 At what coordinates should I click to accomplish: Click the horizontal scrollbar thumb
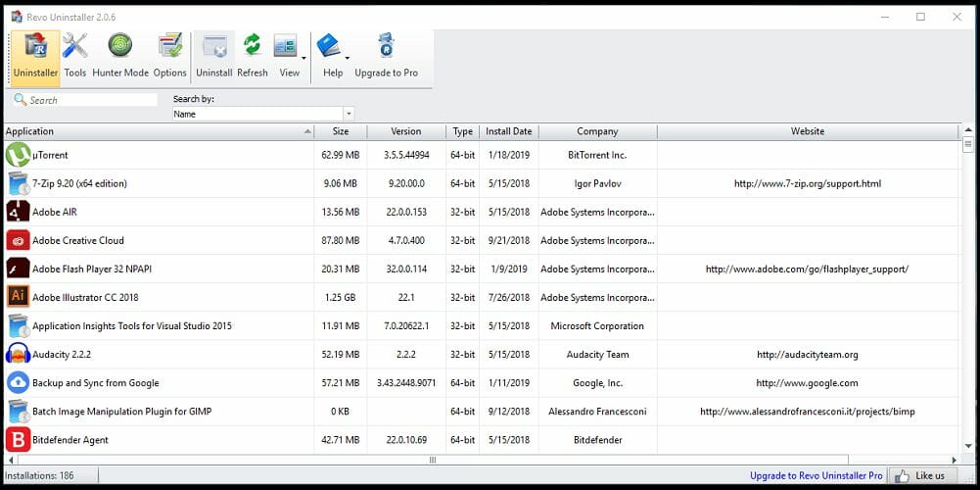tap(432, 460)
